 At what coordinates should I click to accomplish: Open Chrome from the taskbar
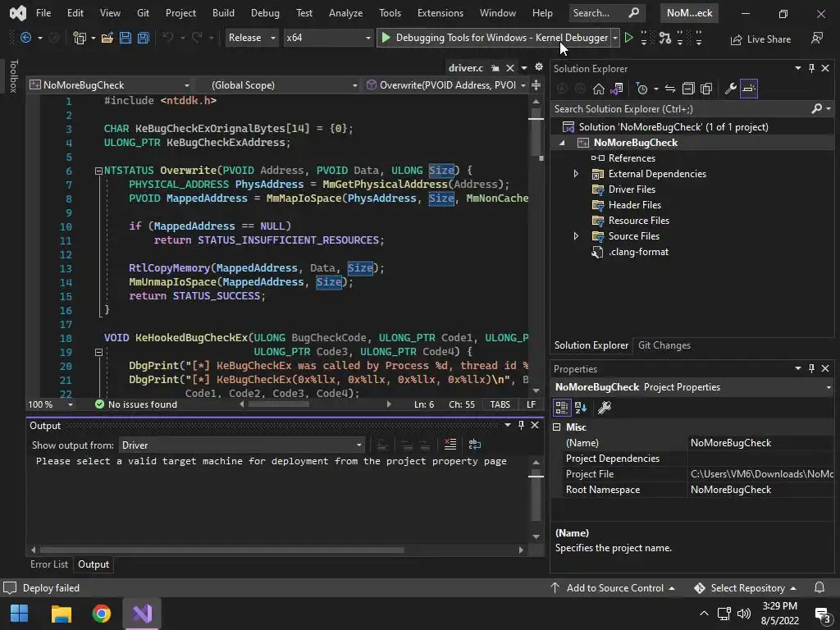coord(101,614)
